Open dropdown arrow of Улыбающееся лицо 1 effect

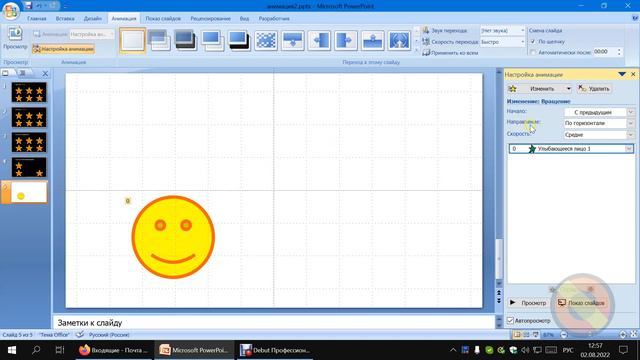click(x=629, y=149)
